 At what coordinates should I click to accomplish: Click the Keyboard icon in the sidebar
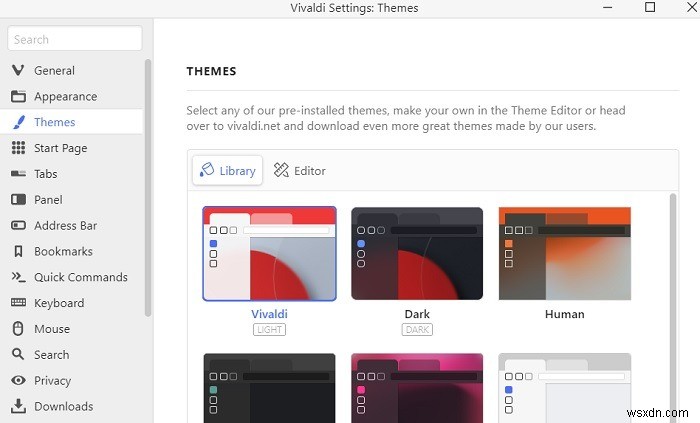click(x=18, y=303)
